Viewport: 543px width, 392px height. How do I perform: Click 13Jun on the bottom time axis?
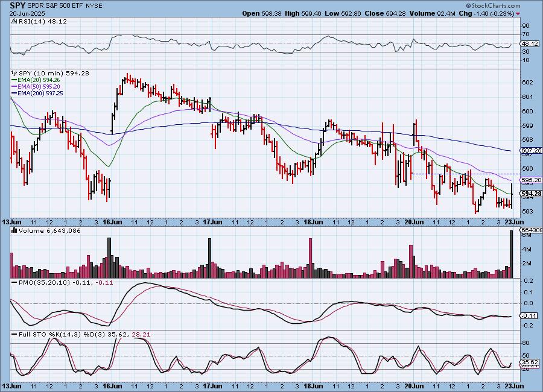[x=12, y=386]
